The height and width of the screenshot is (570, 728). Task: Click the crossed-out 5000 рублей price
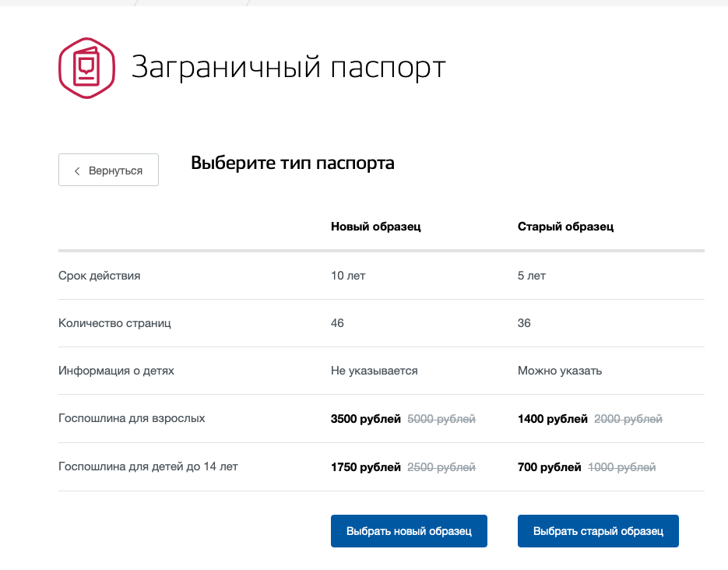pos(441,419)
